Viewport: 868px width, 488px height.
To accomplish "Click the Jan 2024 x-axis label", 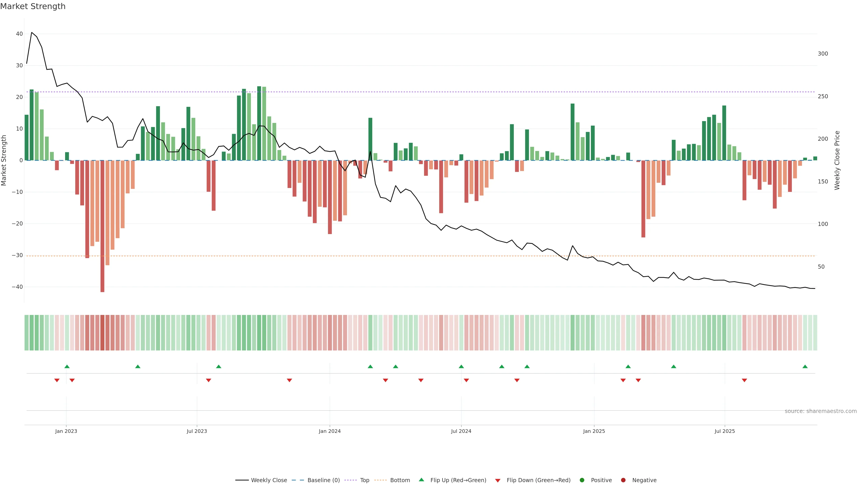I will pyautogui.click(x=330, y=431).
